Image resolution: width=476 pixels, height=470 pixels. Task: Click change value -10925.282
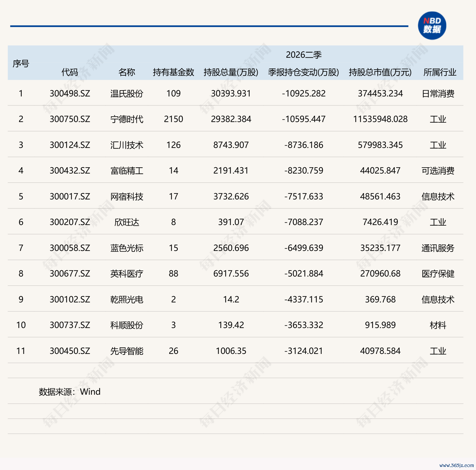304,93
